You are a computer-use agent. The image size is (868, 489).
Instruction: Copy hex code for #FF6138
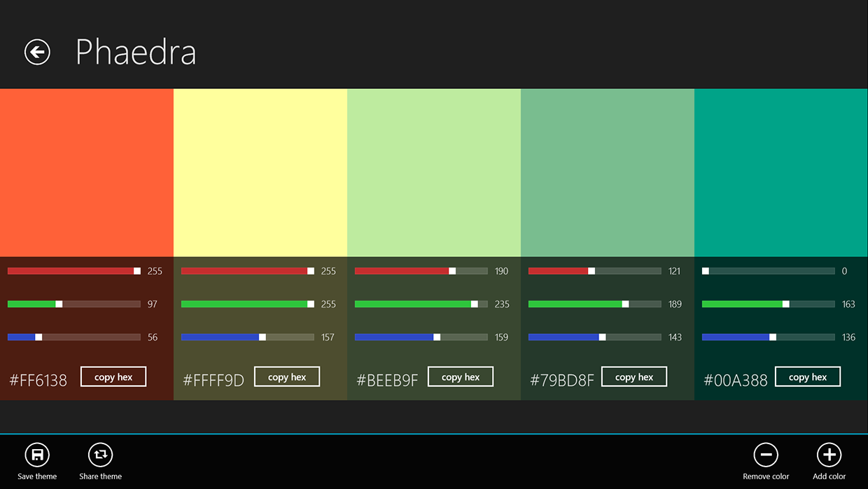pos(113,376)
